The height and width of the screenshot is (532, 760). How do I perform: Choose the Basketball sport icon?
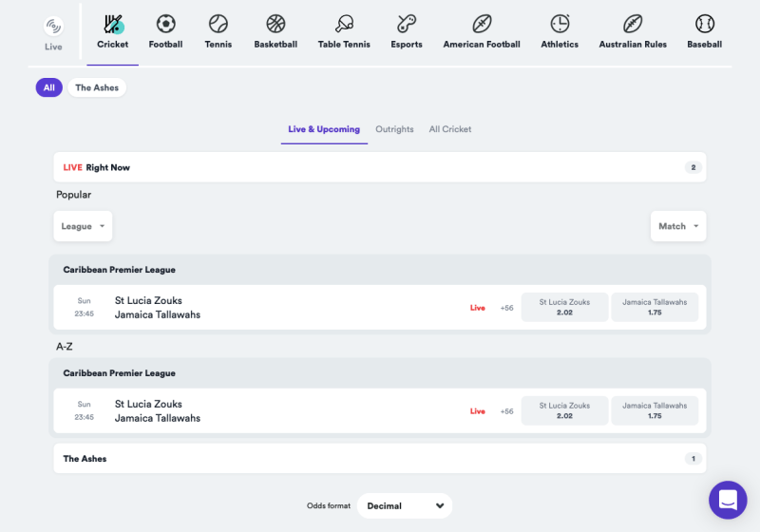pos(275,25)
